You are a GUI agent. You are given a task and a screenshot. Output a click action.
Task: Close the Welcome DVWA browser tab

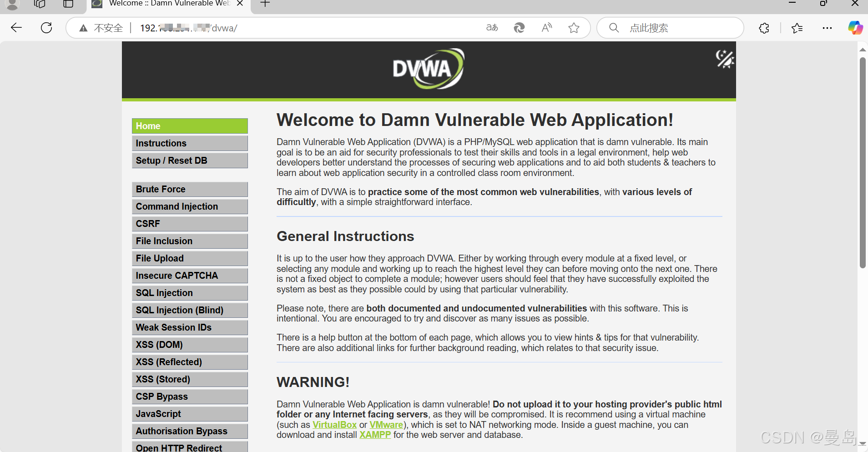coord(240,4)
